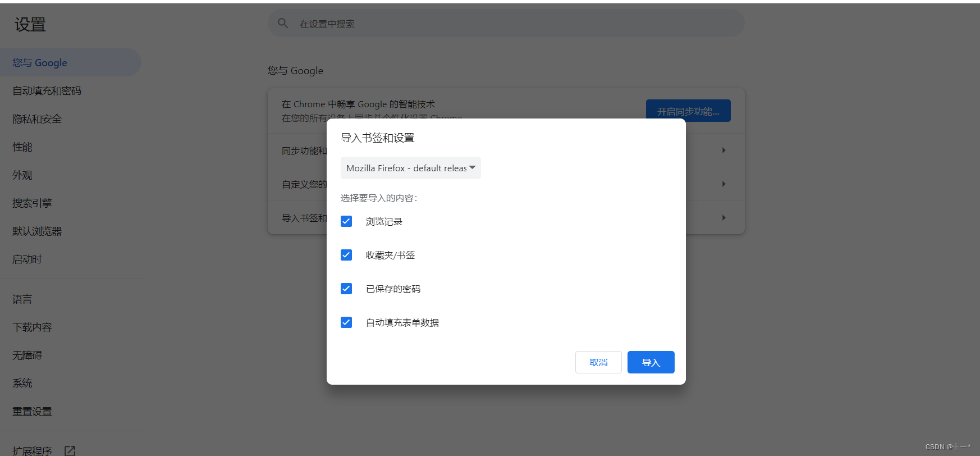The image size is (980, 456).
Task: Open the extensions external link icon
Action: click(x=70, y=451)
